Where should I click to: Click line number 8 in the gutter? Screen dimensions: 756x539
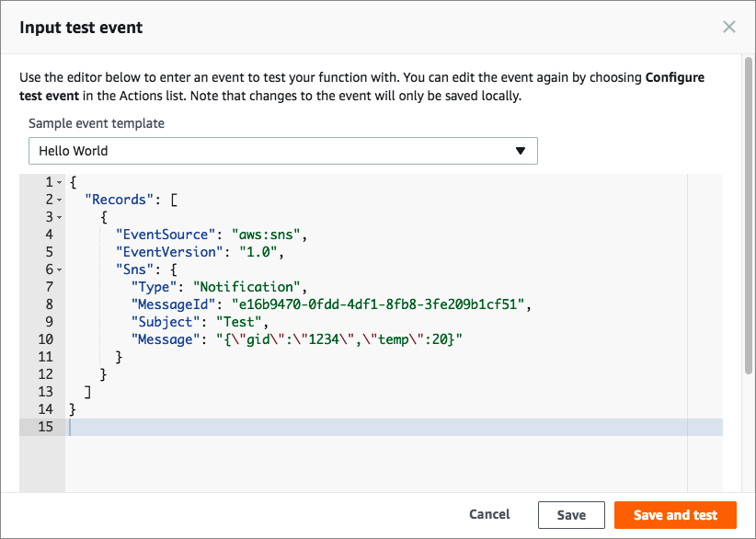coord(48,304)
